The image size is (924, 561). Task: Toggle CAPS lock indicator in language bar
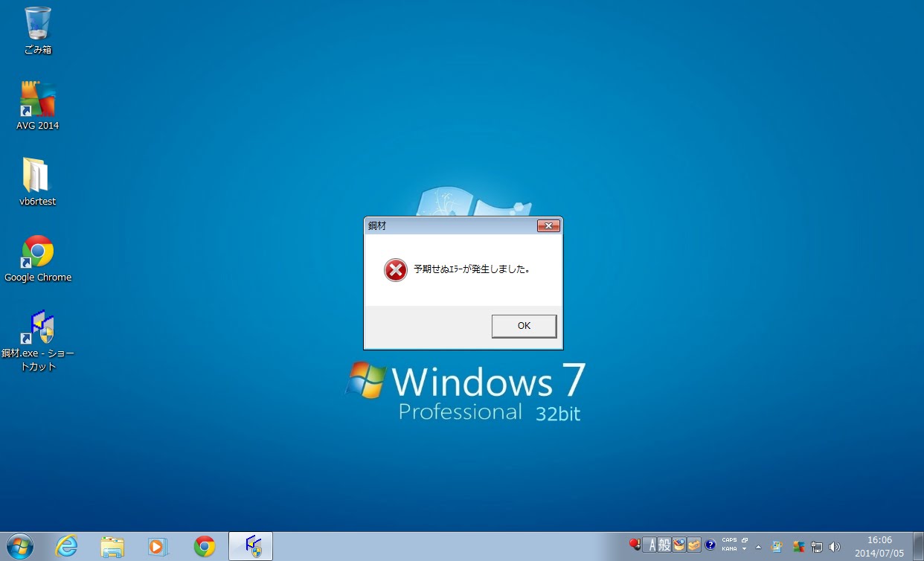tap(729, 540)
